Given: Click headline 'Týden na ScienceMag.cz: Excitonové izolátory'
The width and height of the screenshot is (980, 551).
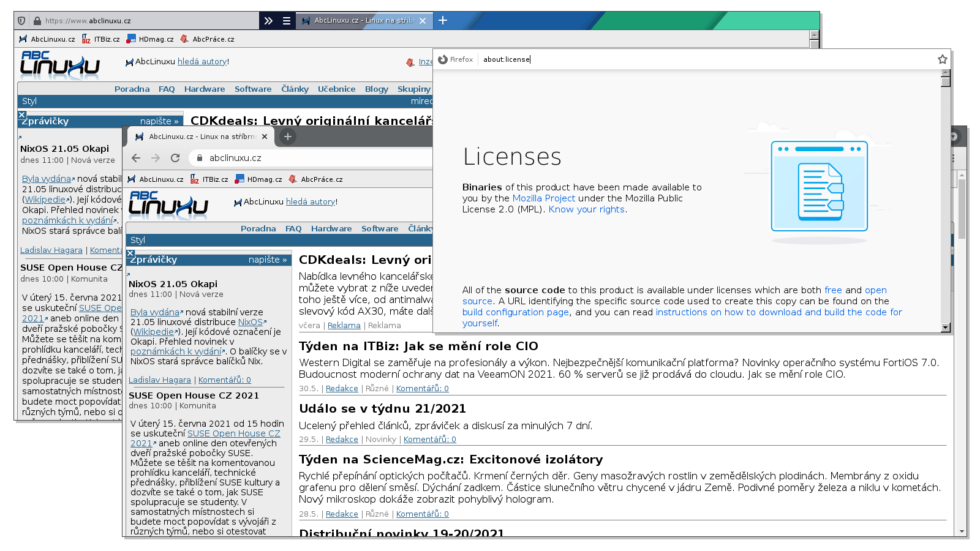Looking at the screenshot, I should 451,460.
